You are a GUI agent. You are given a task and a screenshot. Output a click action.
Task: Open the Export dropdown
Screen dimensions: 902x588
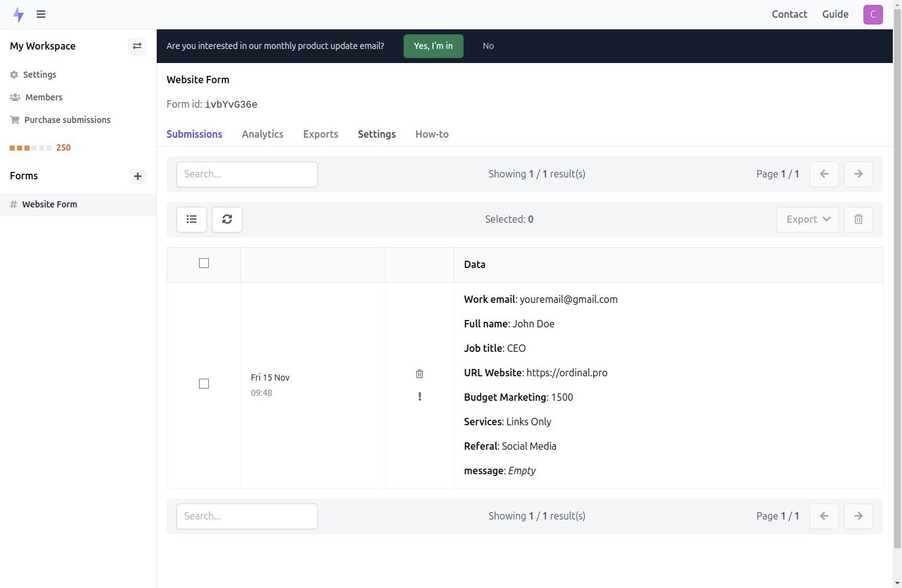tap(807, 219)
